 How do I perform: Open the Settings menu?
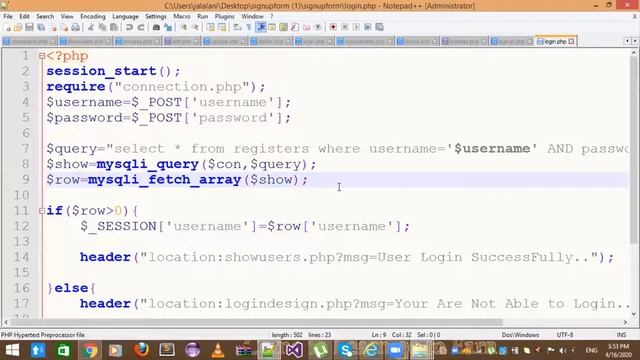tap(156, 16)
